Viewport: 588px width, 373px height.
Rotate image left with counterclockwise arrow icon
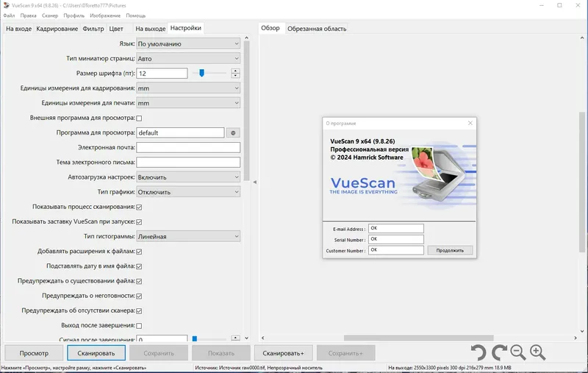click(x=478, y=352)
